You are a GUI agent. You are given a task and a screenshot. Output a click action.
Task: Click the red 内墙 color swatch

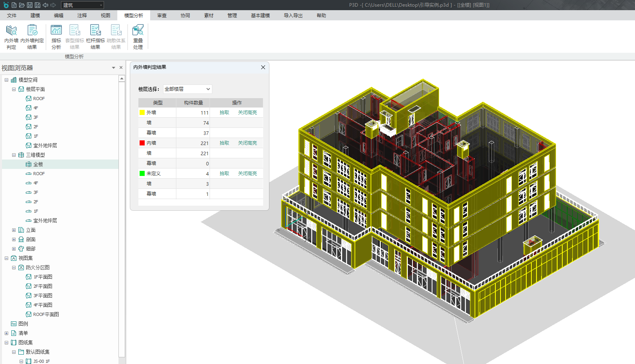coord(142,143)
